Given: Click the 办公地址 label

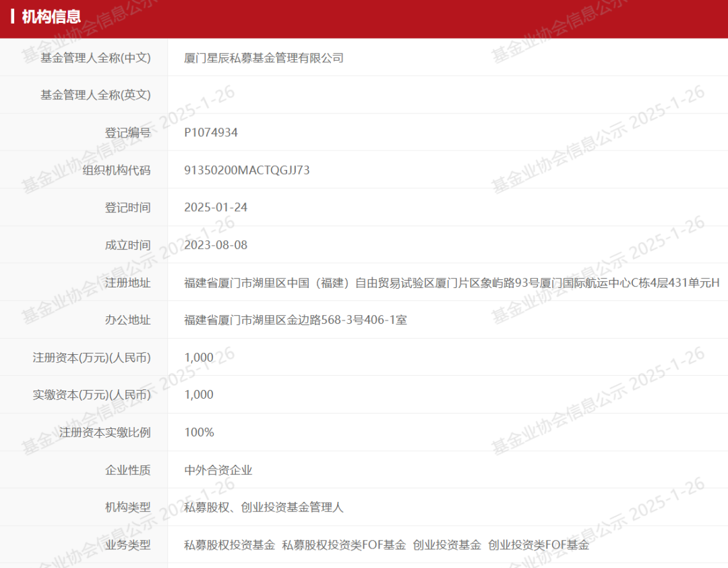Looking at the screenshot, I should 127,320.
